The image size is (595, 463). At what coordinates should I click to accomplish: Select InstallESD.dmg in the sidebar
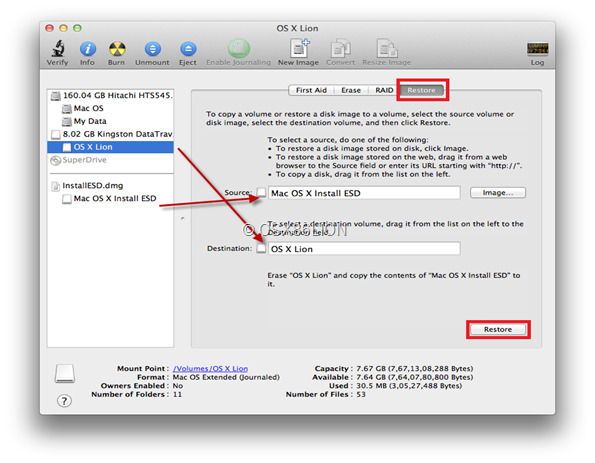coord(111,186)
